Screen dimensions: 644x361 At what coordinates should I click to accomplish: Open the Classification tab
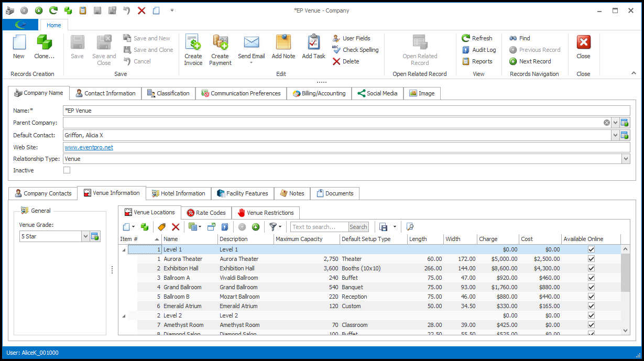168,93
